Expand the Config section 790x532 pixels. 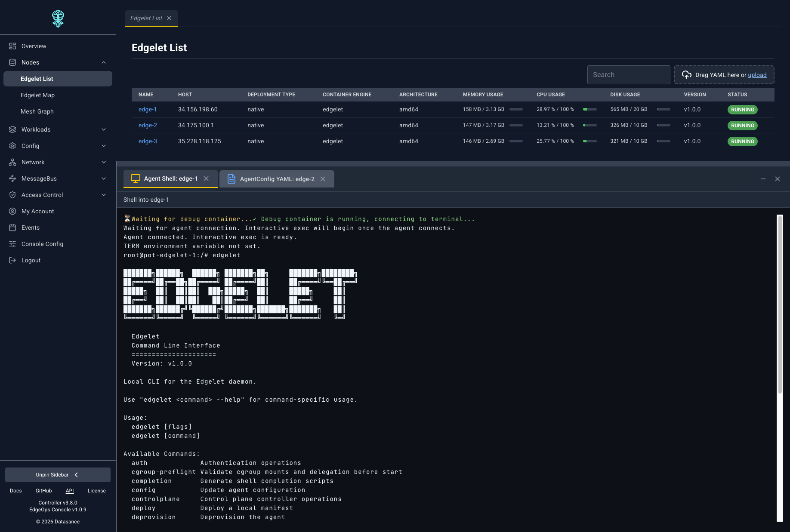click(104, 146)
